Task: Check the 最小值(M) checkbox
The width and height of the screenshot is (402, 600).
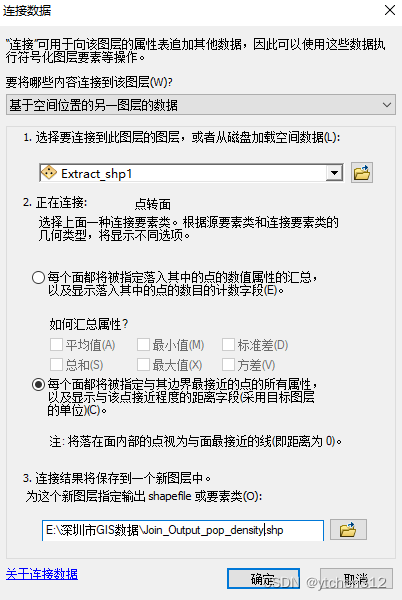Action: point(143,344)
